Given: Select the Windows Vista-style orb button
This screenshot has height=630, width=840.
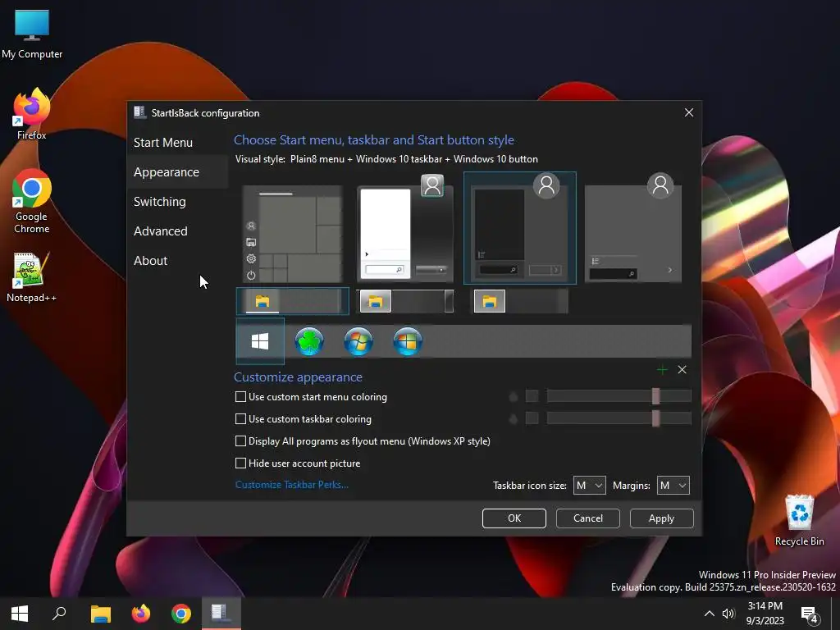Looking at the screenshot, I should tap(408, 341).
